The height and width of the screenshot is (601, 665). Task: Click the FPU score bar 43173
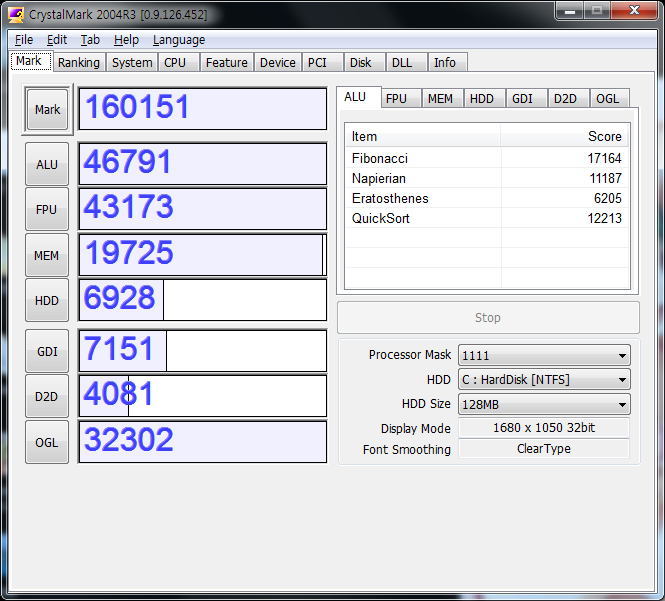click(x=203, y=209)
